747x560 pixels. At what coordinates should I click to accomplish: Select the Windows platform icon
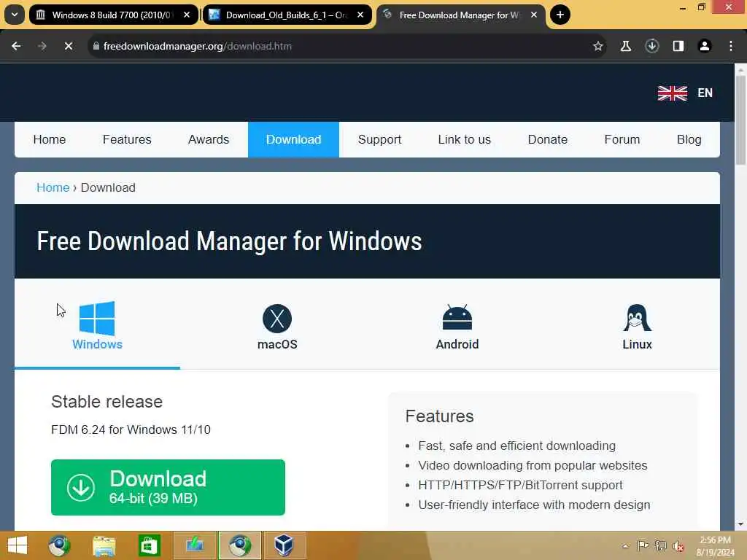(97, 319)
